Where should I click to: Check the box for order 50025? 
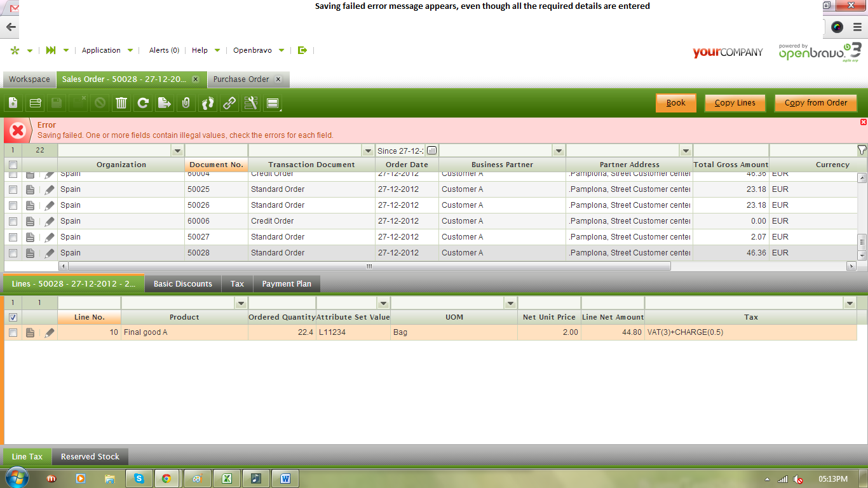pos(13,189)
